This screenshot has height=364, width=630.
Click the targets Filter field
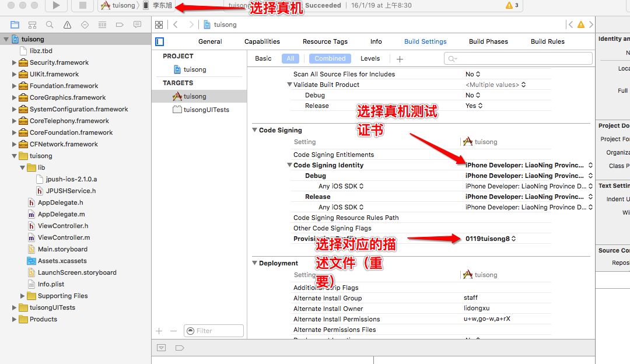(213, 331)
